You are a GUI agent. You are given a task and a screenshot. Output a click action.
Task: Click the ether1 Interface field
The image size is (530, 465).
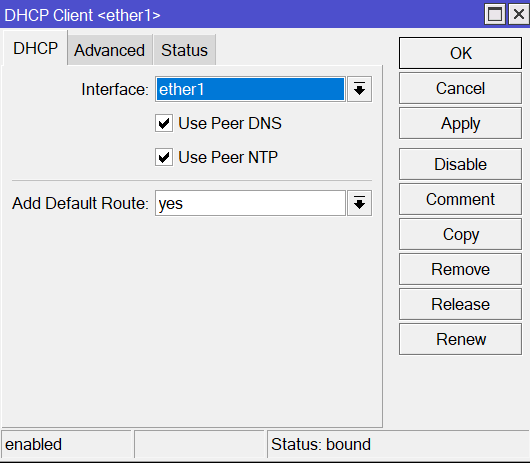point(250,89)
